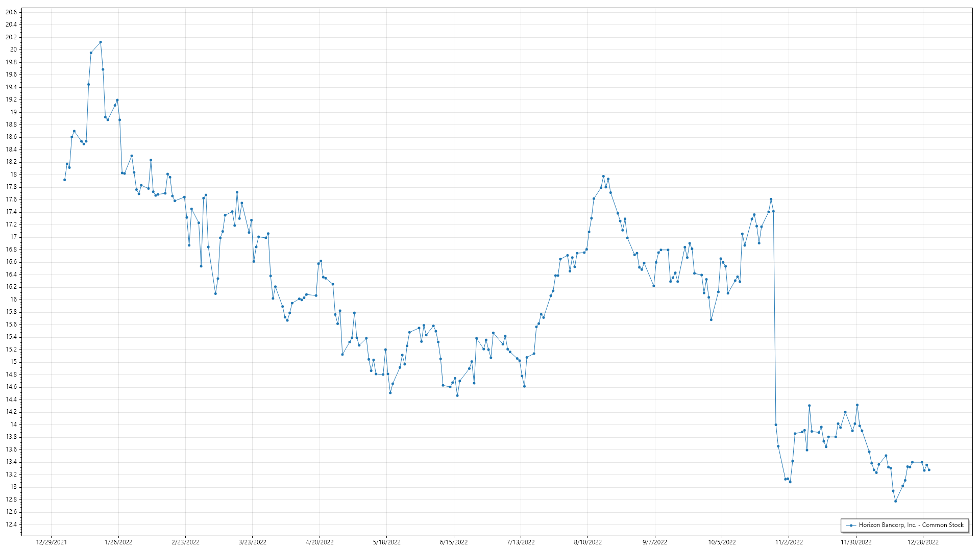Select the 10/5/2022 x-axis date label
980x551 pixels.
(x=722, y=542)
